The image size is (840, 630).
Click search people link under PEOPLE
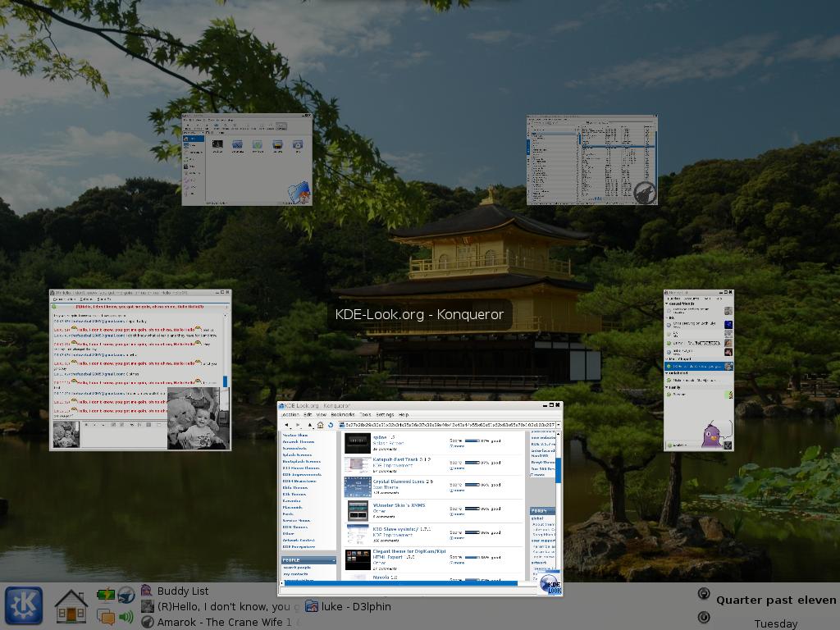tap(297, 568)
